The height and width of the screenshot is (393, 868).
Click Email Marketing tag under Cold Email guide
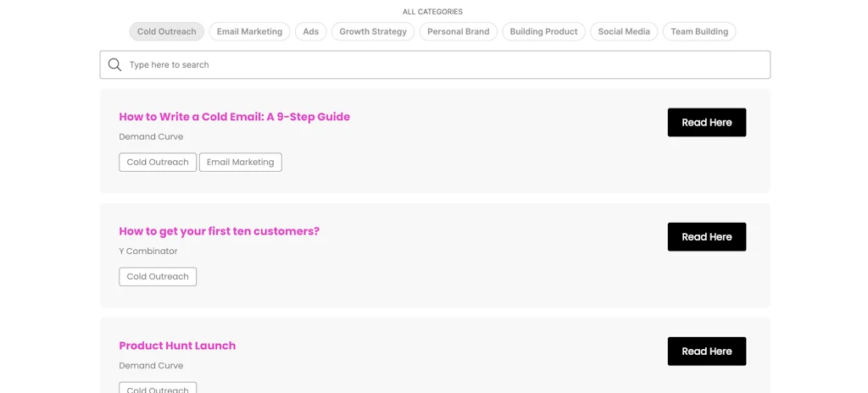coord(240,162)
